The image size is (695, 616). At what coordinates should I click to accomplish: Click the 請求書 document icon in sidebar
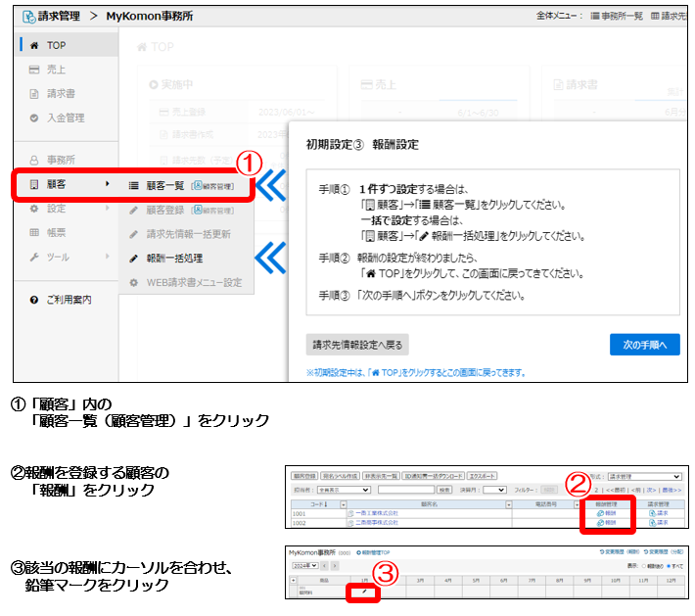click(x=34, y=94)
